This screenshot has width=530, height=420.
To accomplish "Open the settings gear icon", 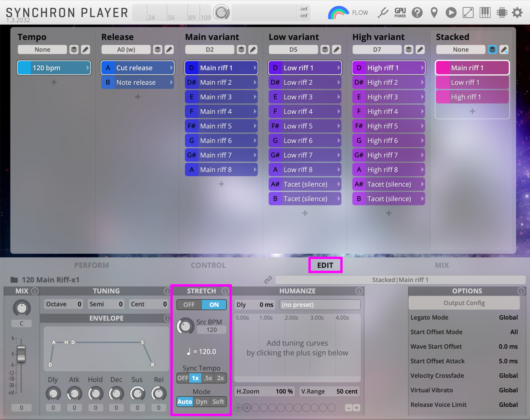I will [x=517, y=13].
